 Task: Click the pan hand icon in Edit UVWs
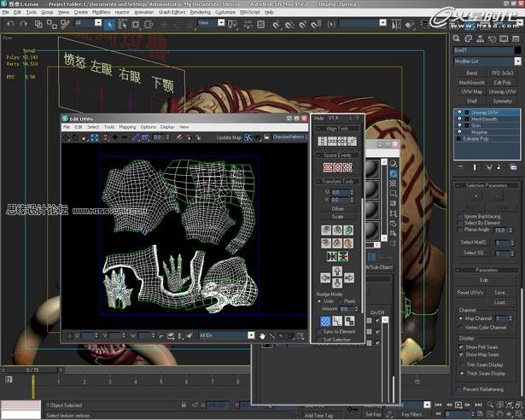tap(262, 335)
